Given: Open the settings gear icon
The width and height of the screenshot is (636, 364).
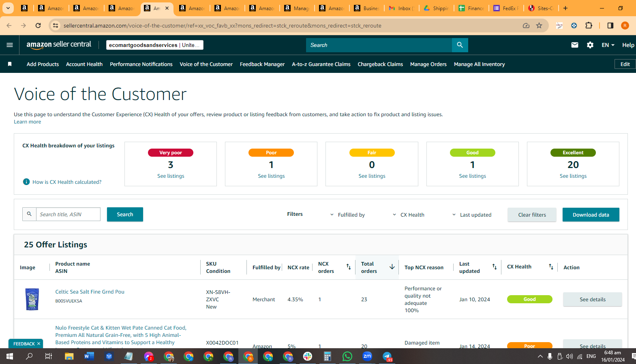Looking at the screenshot, I should 590,45.
